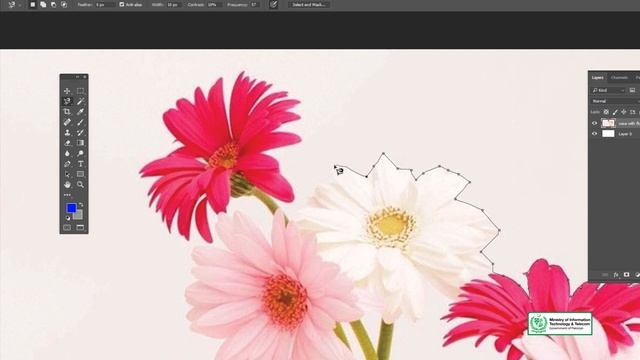640x360 pixels.
Task: Create new fill or adjustment layer
Action: (x=637, y=275)
